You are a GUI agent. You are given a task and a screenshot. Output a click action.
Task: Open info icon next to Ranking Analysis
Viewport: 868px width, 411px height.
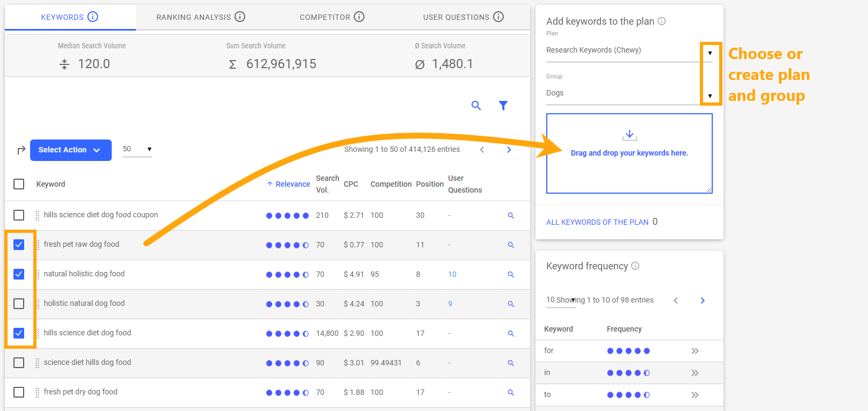(240, 17)
